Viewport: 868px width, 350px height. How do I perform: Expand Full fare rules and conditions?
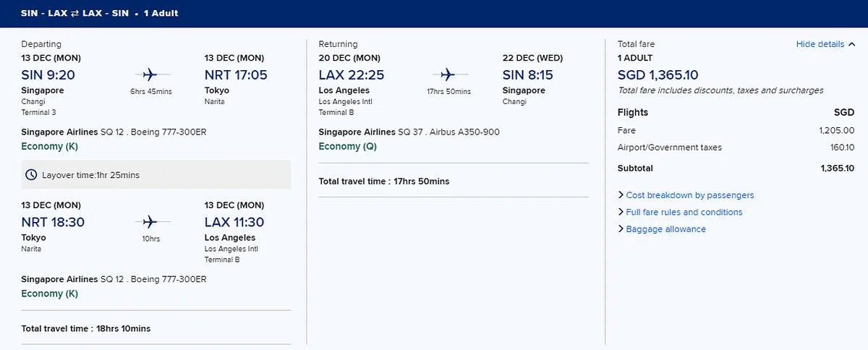tap(684, 212)
